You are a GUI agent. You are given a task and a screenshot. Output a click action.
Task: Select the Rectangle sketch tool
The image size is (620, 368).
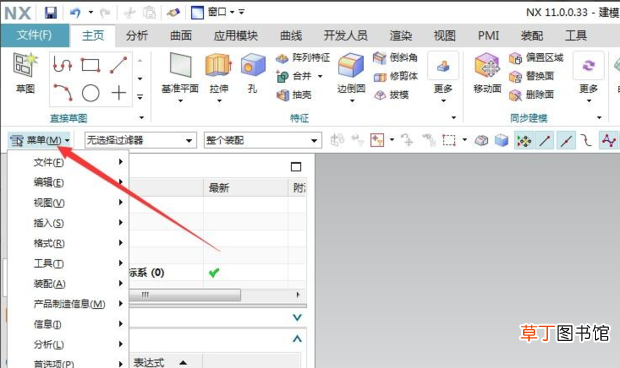pos(91,64)
